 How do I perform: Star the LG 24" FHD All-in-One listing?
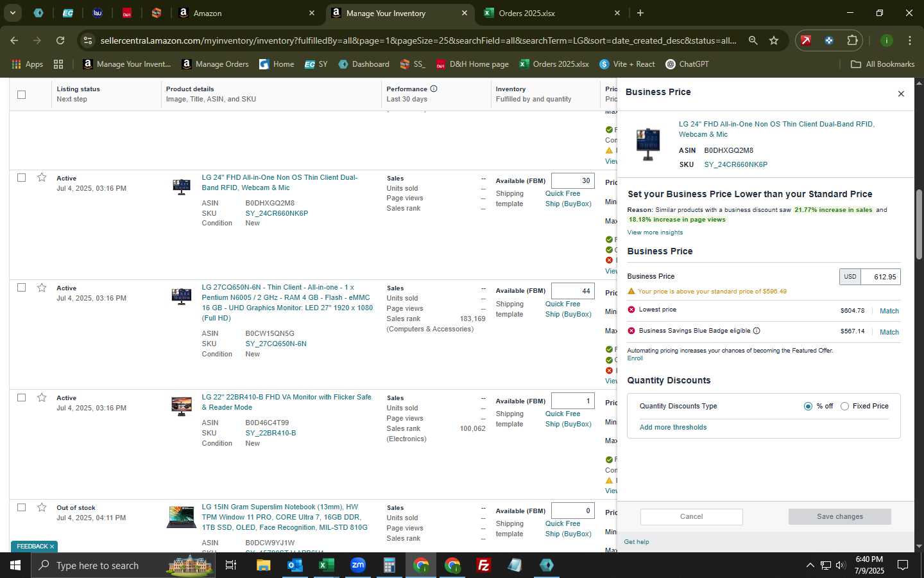42,177
